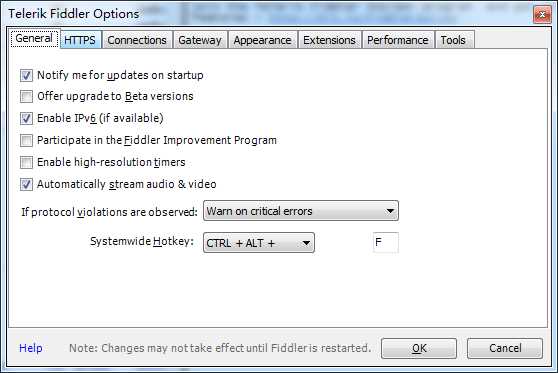The width and height of the screenshot is (558, 373).
Task: Enable Offer upgrade to Beta versions
Action: point(26,96)
